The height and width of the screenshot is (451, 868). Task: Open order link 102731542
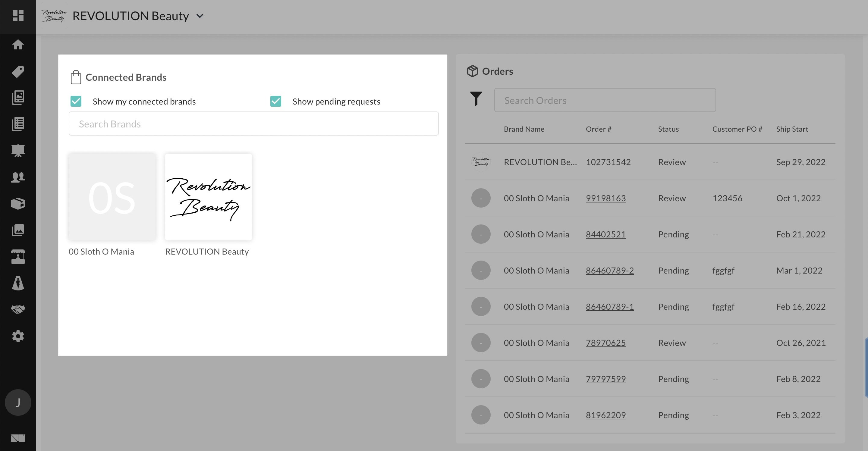pos(609,162)
